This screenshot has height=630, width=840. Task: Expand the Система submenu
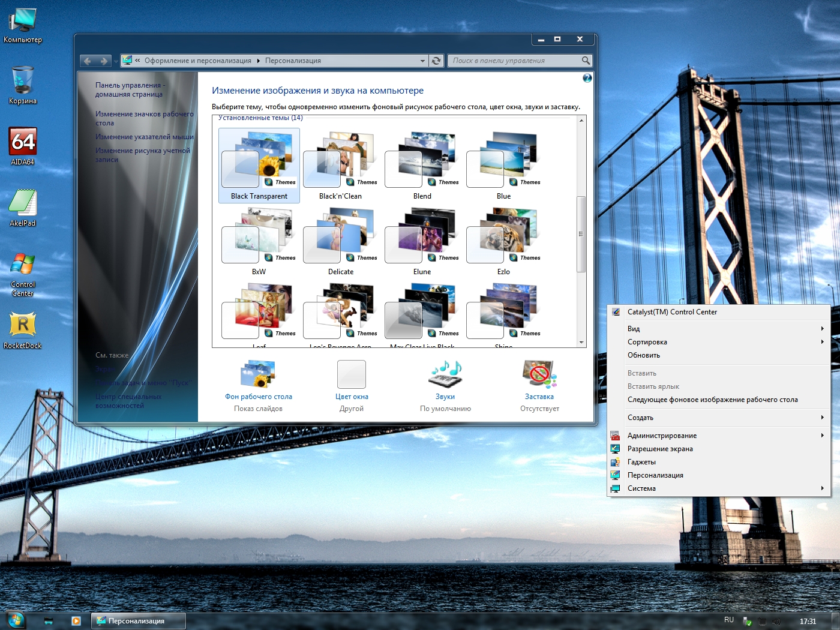pyautogui.click(x=719, y=488)
